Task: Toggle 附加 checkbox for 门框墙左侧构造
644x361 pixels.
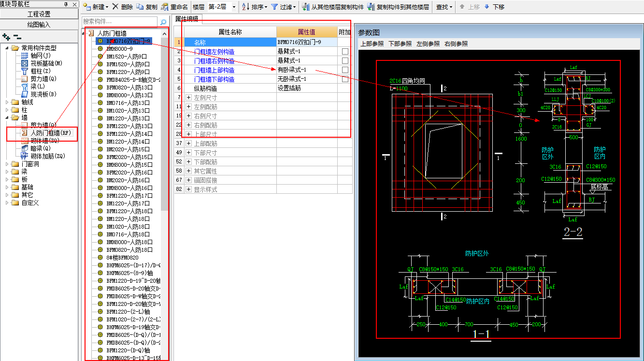Action: click(x=345, y=52)
